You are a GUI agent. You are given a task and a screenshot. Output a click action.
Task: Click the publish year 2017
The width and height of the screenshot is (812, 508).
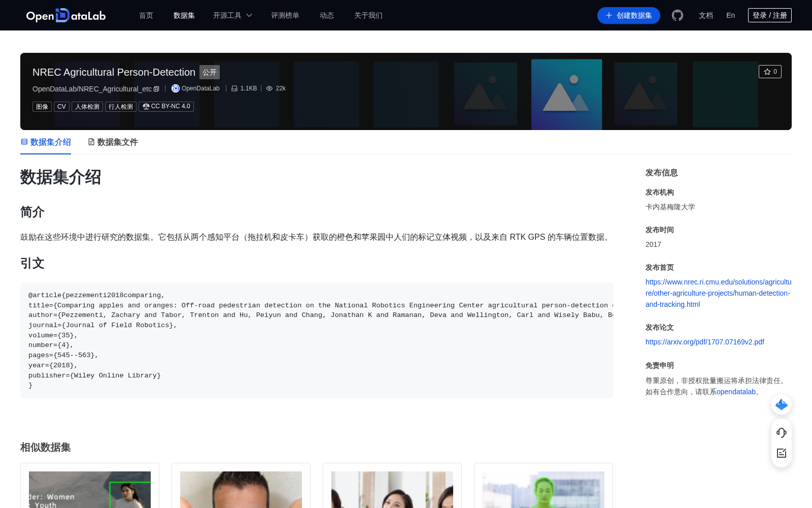[x=653, y=244]
